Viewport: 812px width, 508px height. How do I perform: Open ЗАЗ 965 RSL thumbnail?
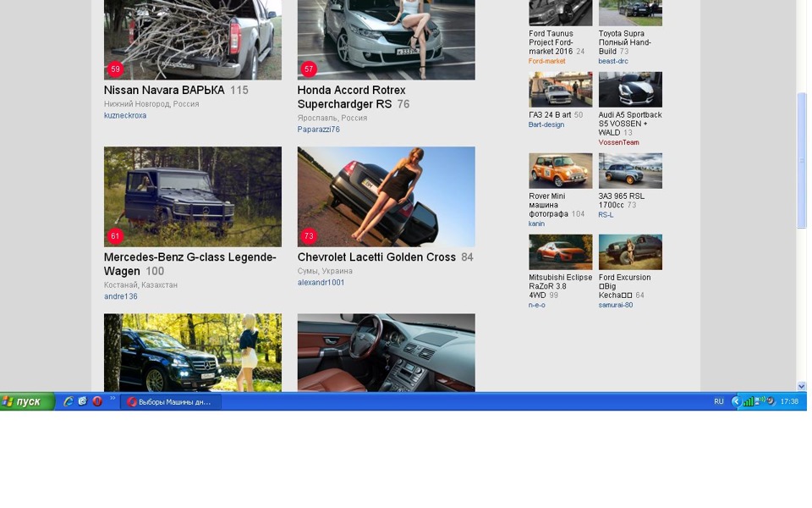click(630, 170)
